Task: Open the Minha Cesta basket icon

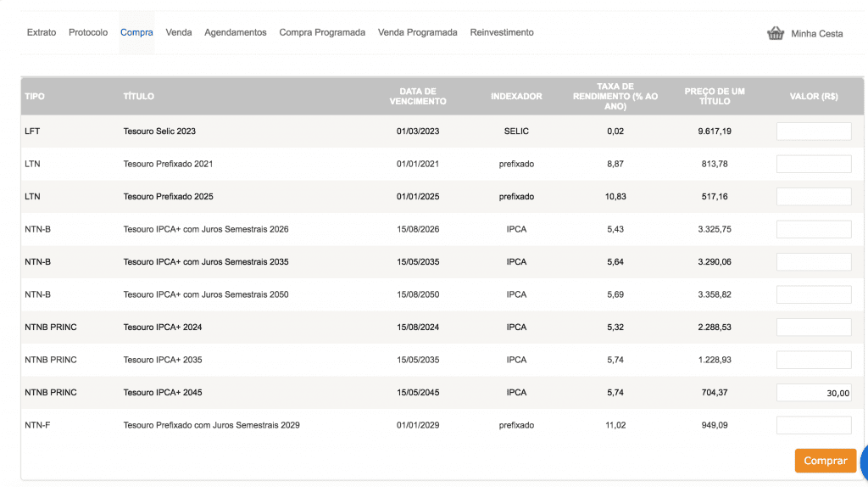Action: (x=776, y=33)
